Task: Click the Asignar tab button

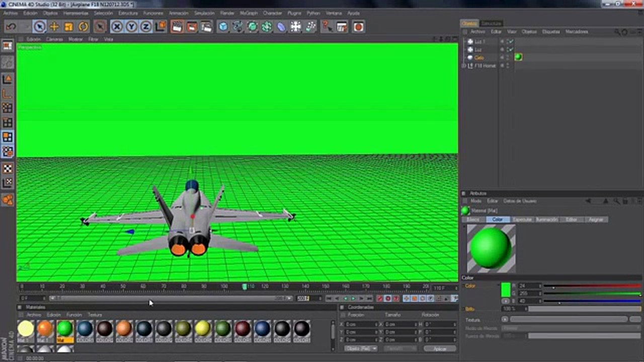Action: coord(596,220)
